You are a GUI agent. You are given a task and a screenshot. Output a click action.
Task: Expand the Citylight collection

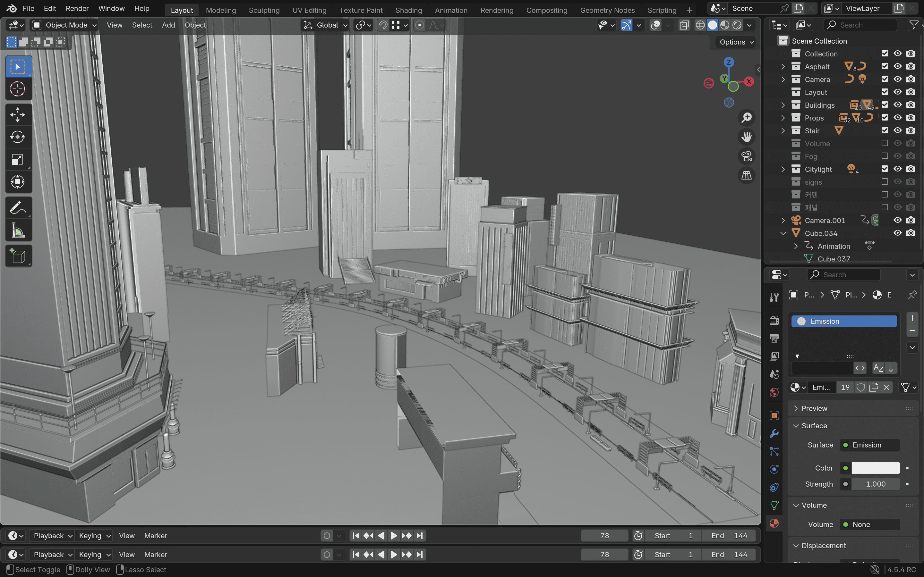point(783,169)
